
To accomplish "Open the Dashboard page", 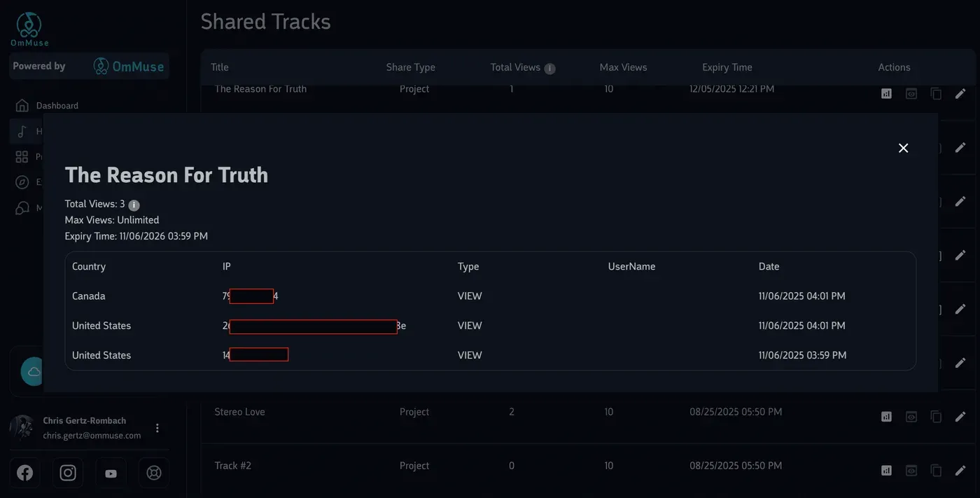I will [x=57, y=106].
